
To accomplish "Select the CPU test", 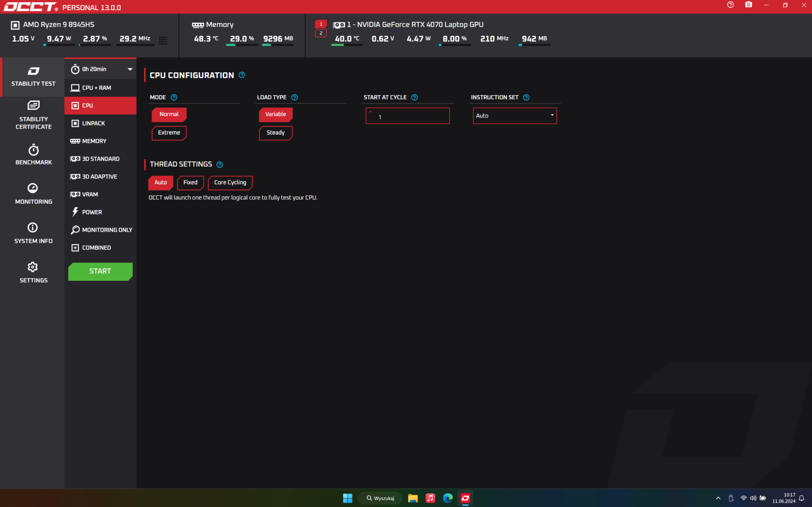I will (100, 106).
